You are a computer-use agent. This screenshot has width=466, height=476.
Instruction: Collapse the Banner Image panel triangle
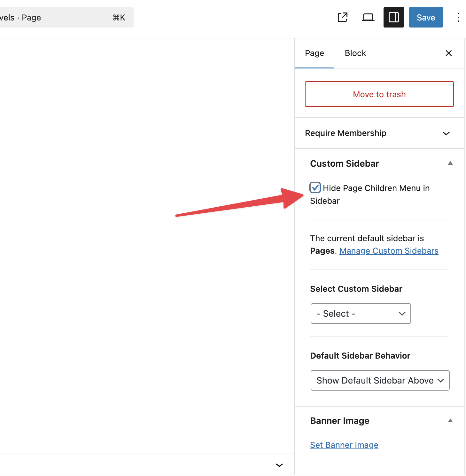coord(450,421)
